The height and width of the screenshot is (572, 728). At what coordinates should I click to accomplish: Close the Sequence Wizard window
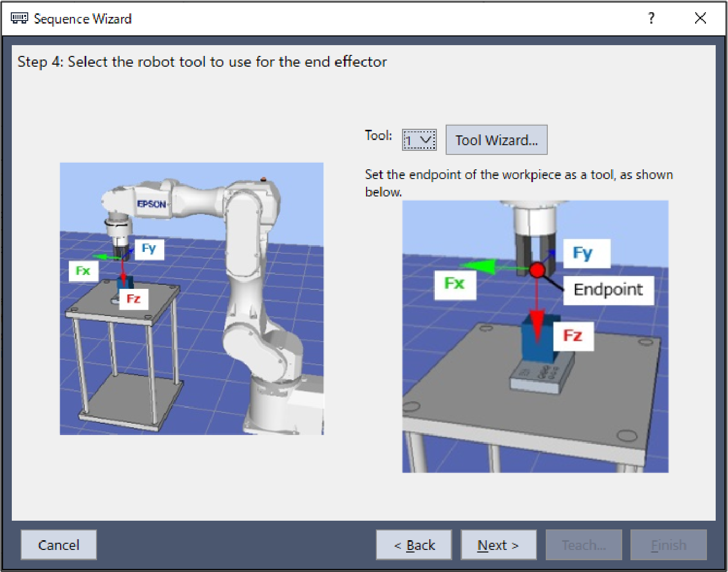tap(700, 19)
